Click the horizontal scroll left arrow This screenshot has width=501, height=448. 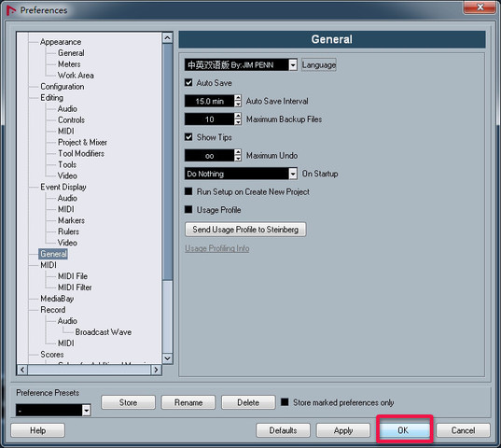pos(22,370)
